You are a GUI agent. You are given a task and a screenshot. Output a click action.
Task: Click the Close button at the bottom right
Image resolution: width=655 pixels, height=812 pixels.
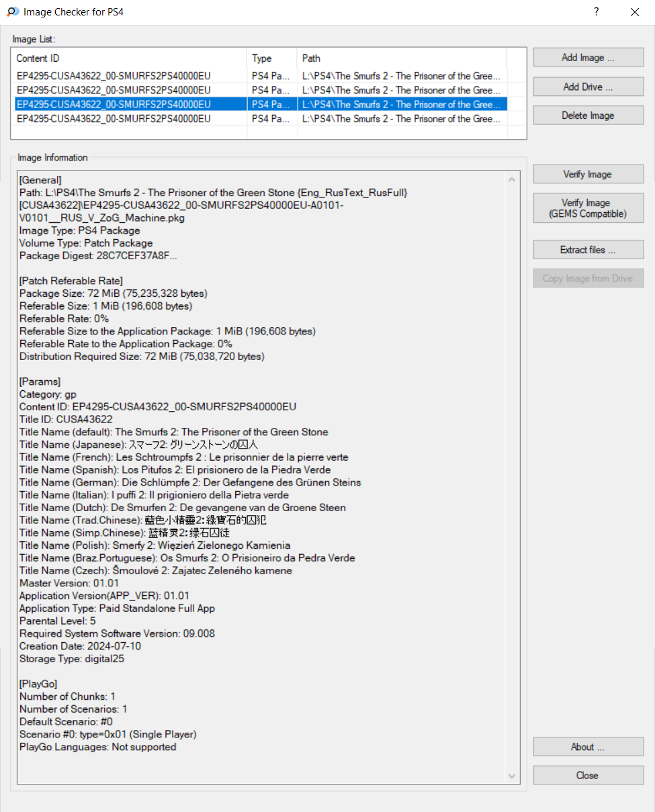point(588,776)
